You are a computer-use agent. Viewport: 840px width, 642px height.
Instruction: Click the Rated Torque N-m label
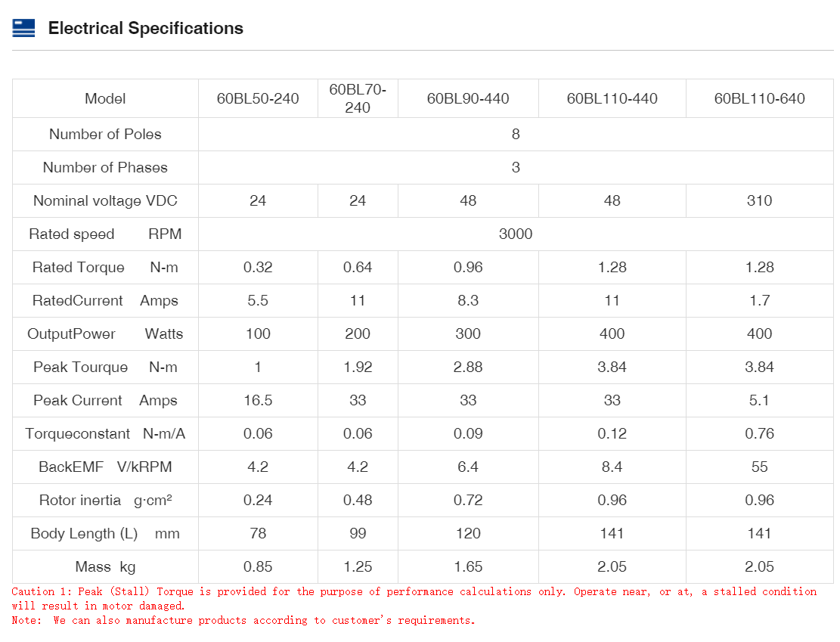coord(105,268)
